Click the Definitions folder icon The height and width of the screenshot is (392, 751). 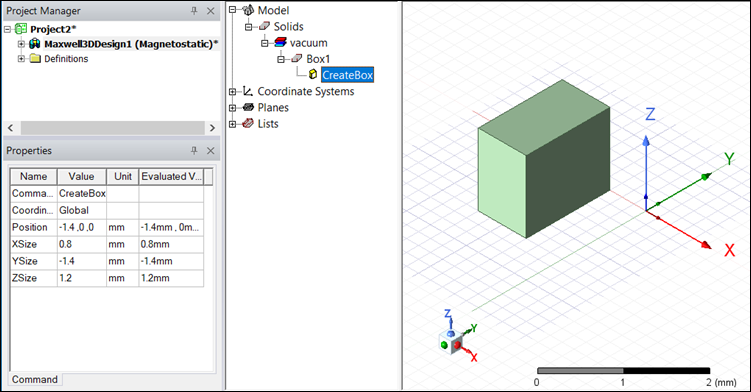pyautogui.click(x=35, y=58)
